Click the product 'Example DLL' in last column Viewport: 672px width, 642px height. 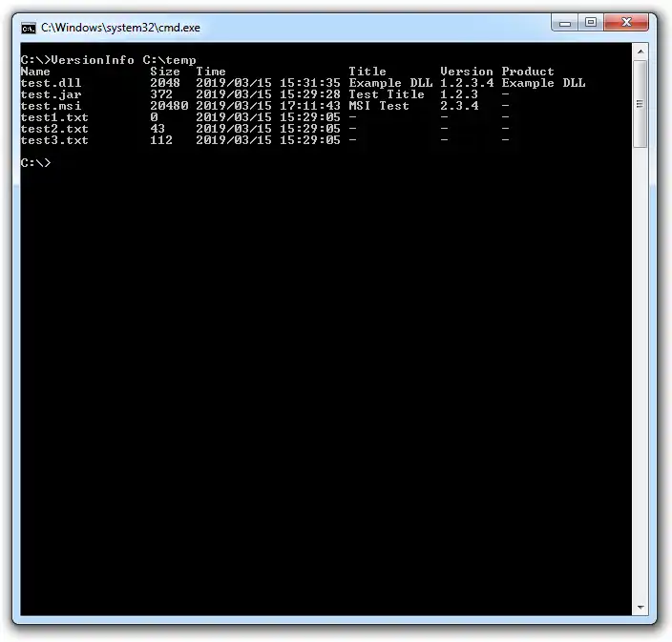click(543, 83)
